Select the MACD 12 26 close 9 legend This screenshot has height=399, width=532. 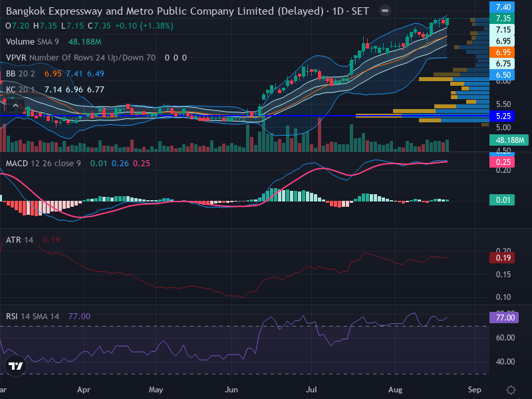pyautogui.click(x=43, y=164)
